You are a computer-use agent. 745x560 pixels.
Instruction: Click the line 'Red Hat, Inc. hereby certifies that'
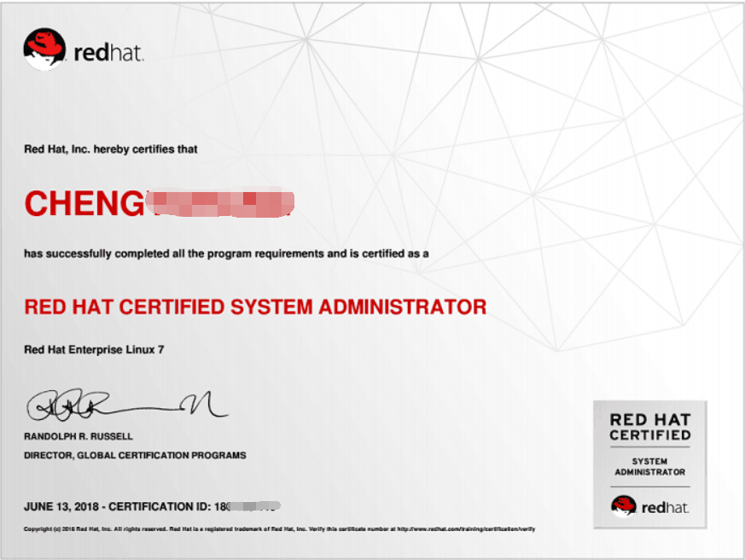tap(111, 149)
